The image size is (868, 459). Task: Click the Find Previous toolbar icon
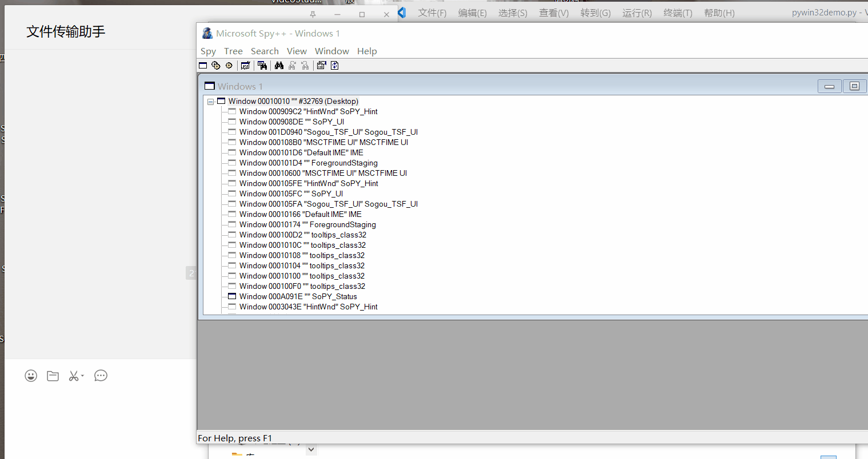[305, 66]
